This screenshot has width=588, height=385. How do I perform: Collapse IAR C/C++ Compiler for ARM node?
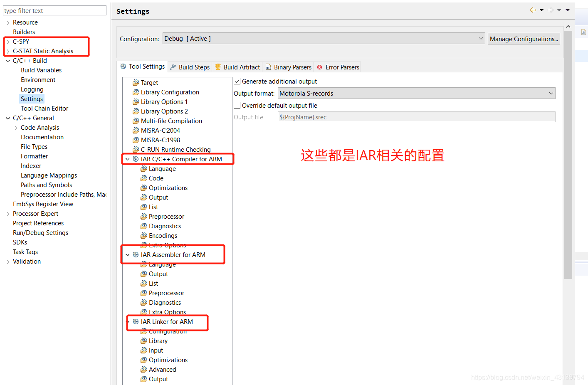tap(127, 159)
